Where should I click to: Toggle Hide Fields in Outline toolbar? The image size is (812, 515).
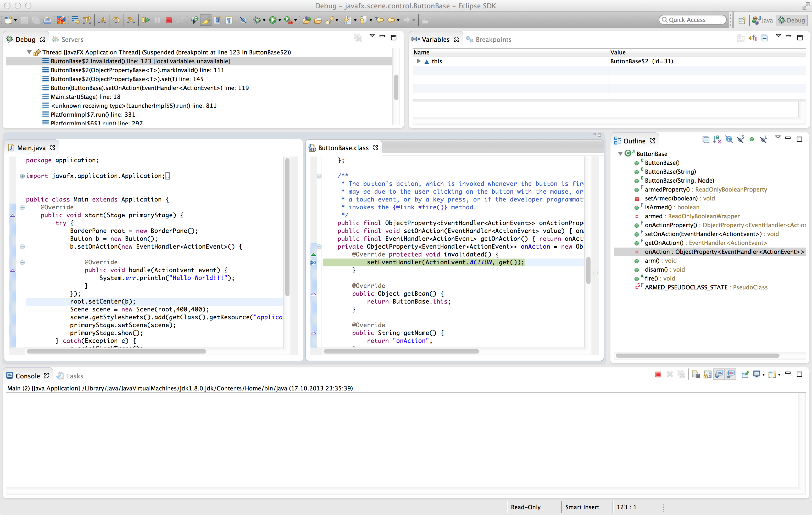(x=729, y=140)
